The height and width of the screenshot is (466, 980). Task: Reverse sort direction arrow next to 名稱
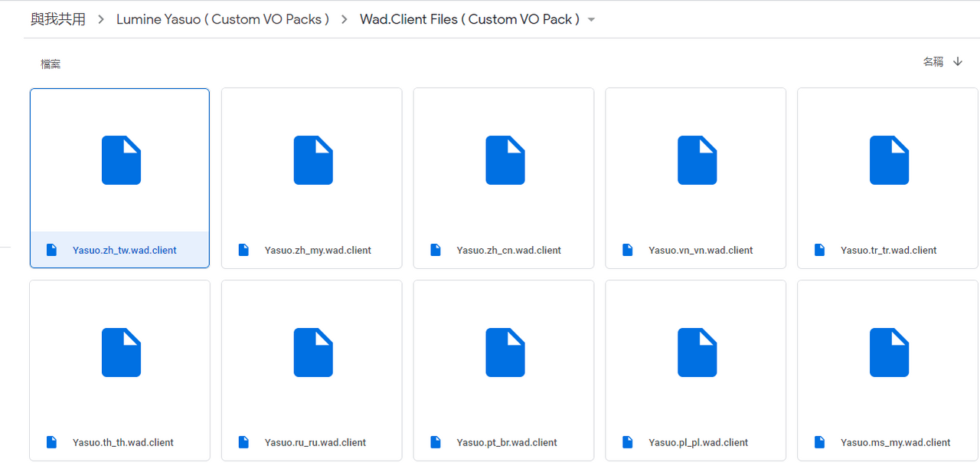click(x=958, y=62)
